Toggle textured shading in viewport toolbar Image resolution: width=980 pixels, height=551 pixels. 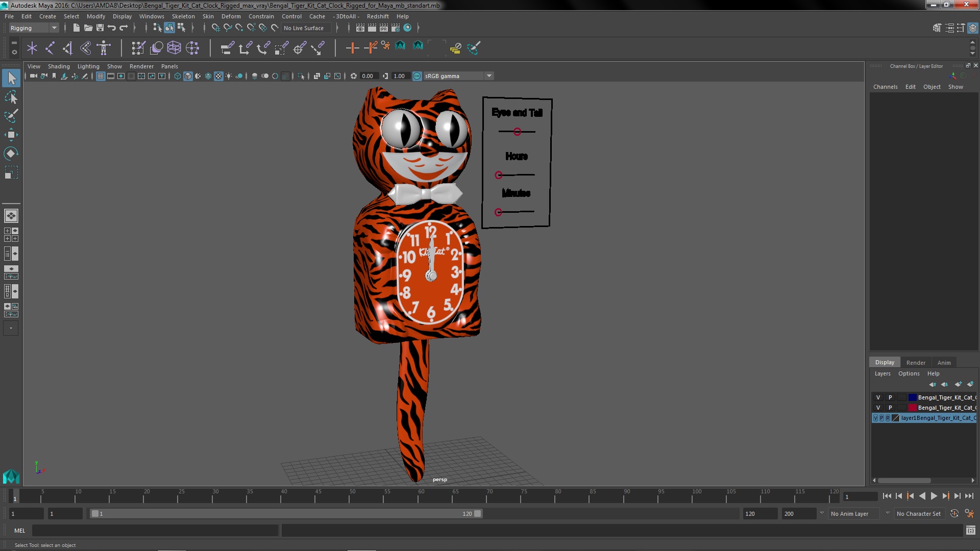(x=218, y=76)
